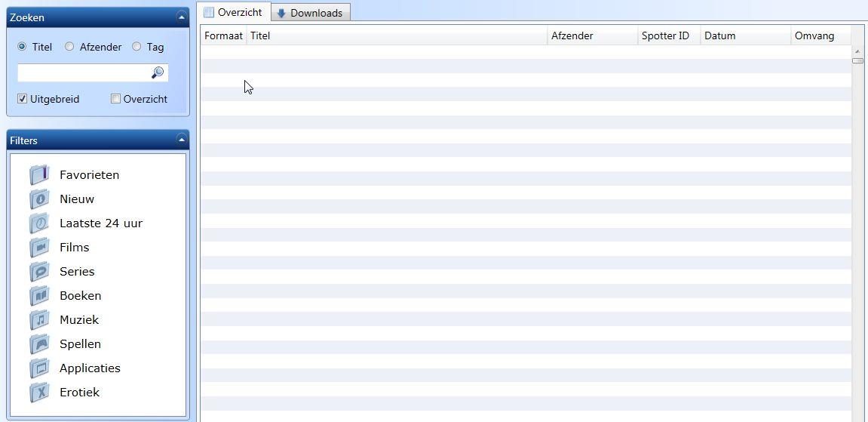The width and height of the screenshot is (868, 422).
Task: Open the Applicaties folder icon
Action: pyautogui.click(x=39, y=368)
